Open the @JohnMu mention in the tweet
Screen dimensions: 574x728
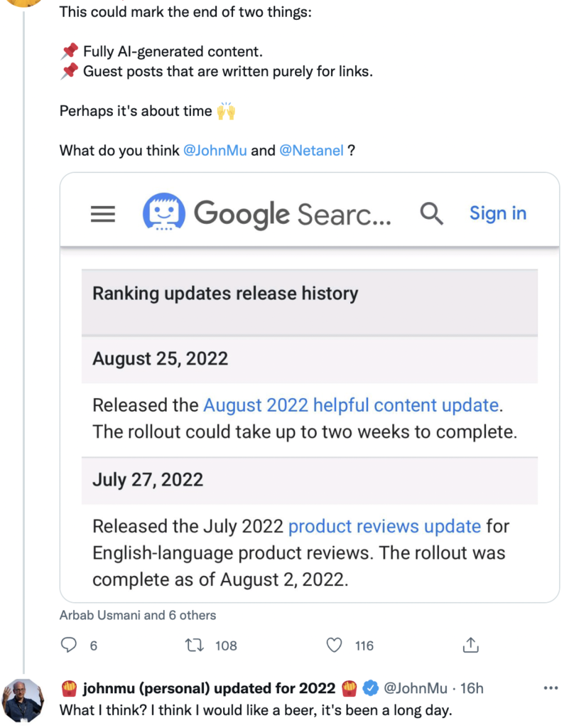(x=215, y=151)
